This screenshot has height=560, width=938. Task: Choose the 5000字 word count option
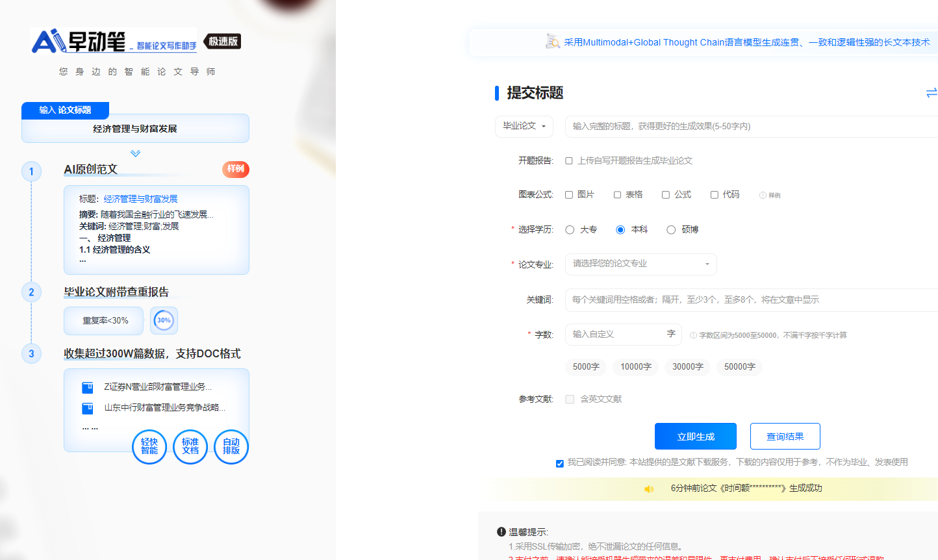(586, 366)
